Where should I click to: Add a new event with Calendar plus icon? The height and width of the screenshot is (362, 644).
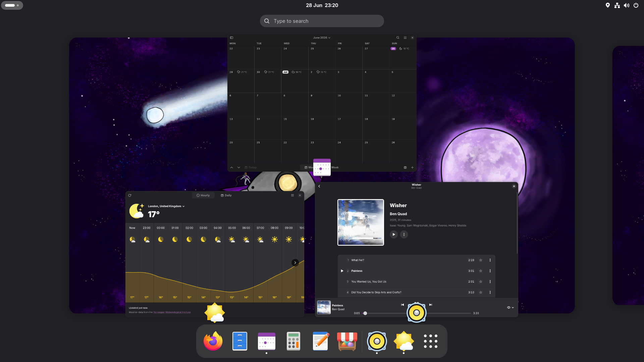[413, 167]
